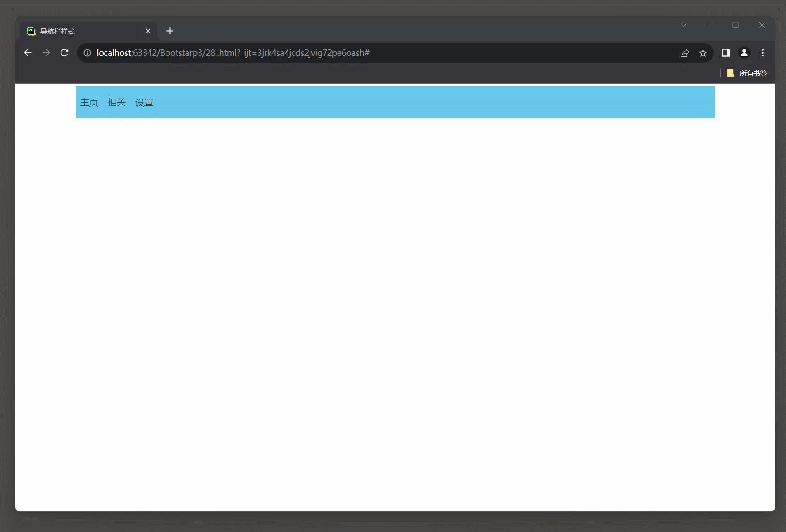Open a new browser tab
The width and height of the screenshot is (786, 532).
tap(170, 31)
